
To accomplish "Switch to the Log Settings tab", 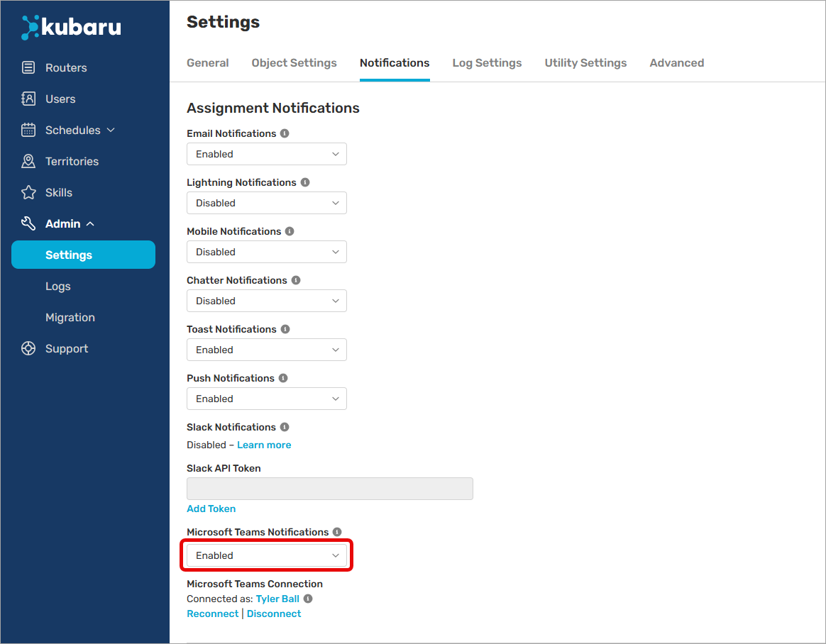I will [x=487, y=63].
